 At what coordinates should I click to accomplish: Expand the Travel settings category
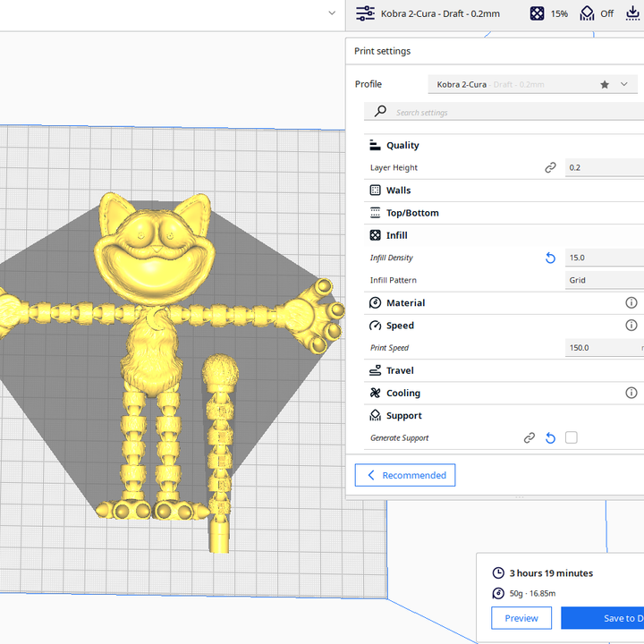[504, 370]
